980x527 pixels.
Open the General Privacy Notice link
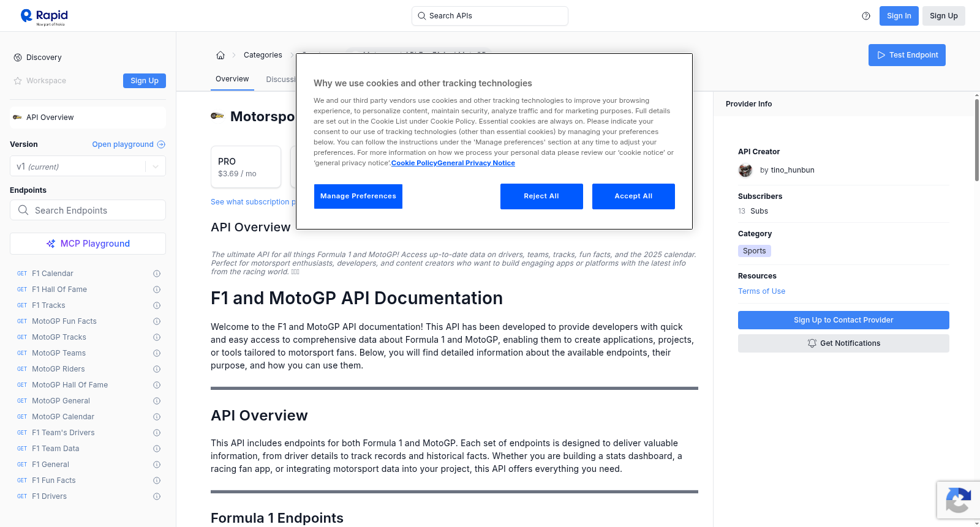(x=477, y=163)
